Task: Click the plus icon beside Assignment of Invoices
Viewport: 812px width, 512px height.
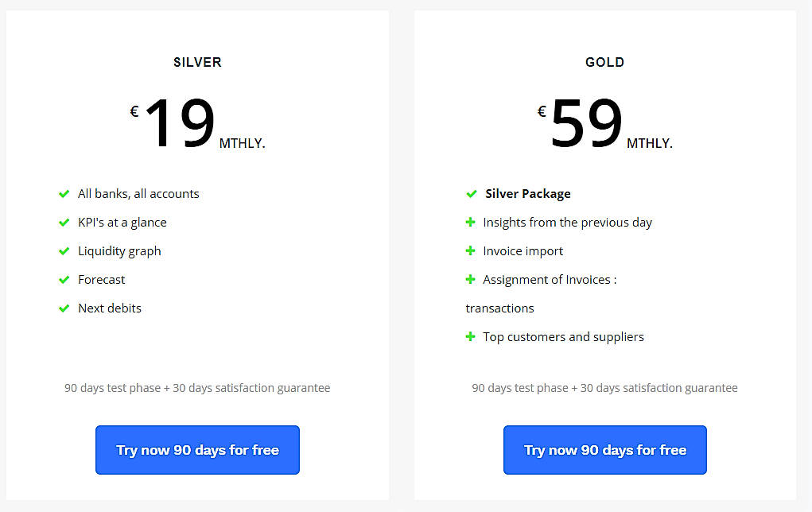Action: pos(471,279)
